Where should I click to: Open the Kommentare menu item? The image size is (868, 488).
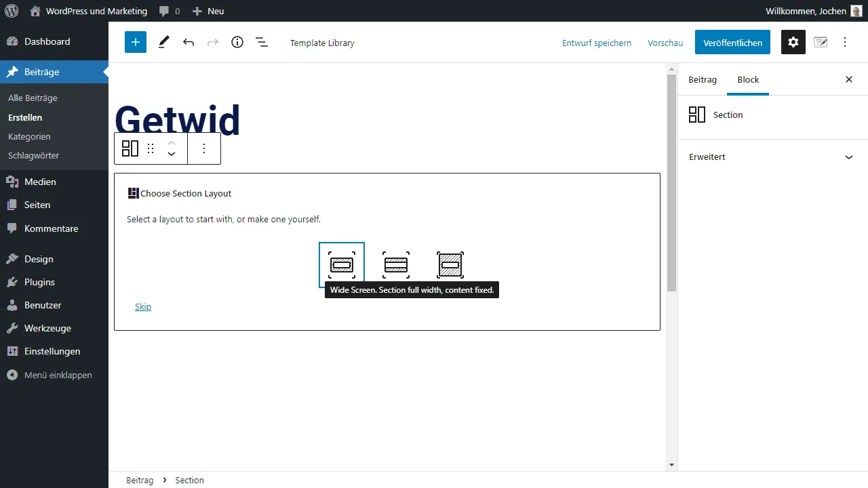(x=54, y=228)
